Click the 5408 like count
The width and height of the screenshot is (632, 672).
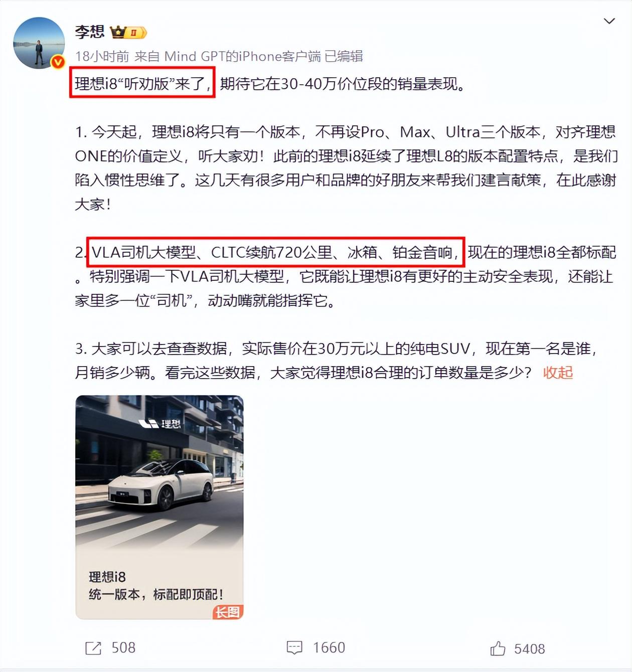[x=530, y=649]
